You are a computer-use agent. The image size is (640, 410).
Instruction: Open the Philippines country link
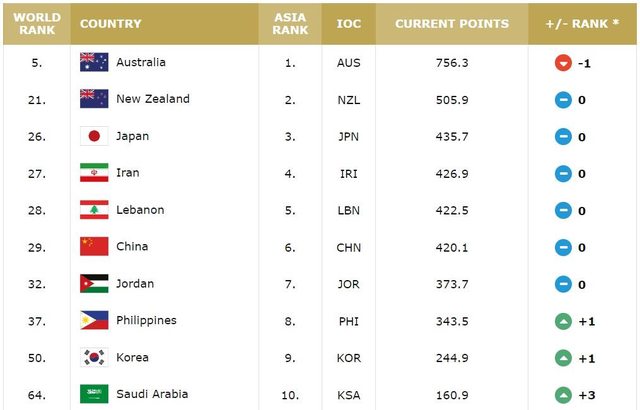(x=146, y=321)
